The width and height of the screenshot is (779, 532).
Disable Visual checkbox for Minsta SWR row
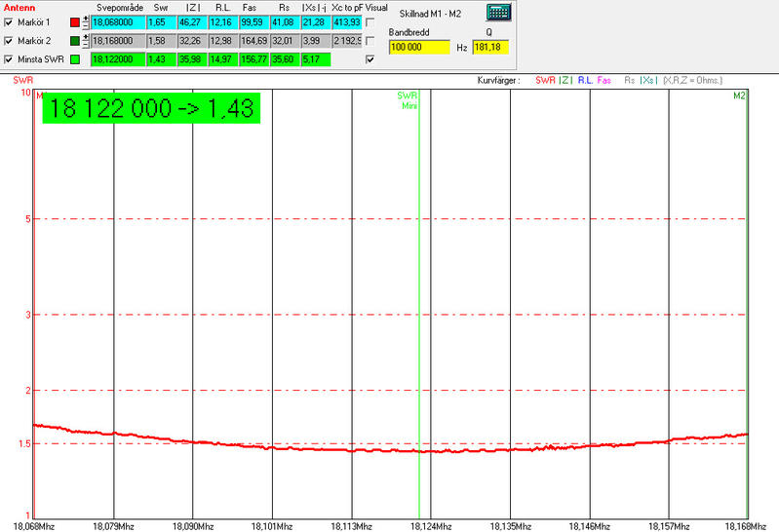pos(370,59)
